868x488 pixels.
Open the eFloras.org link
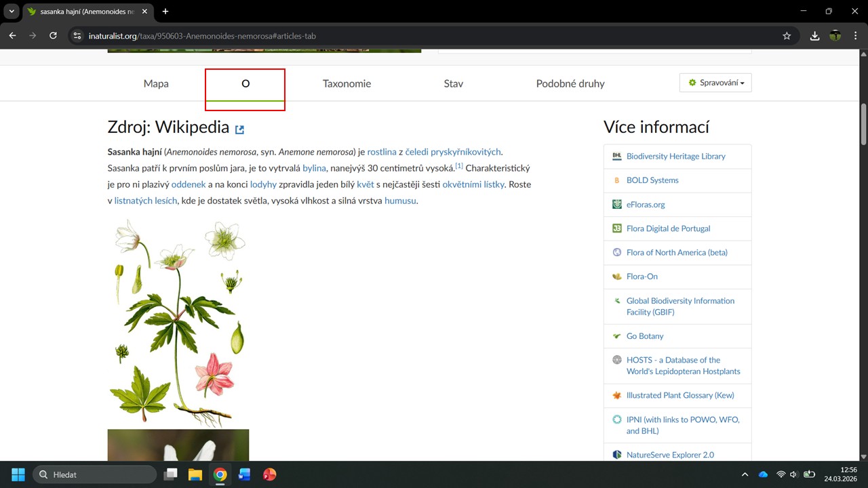tap(646, 204)
